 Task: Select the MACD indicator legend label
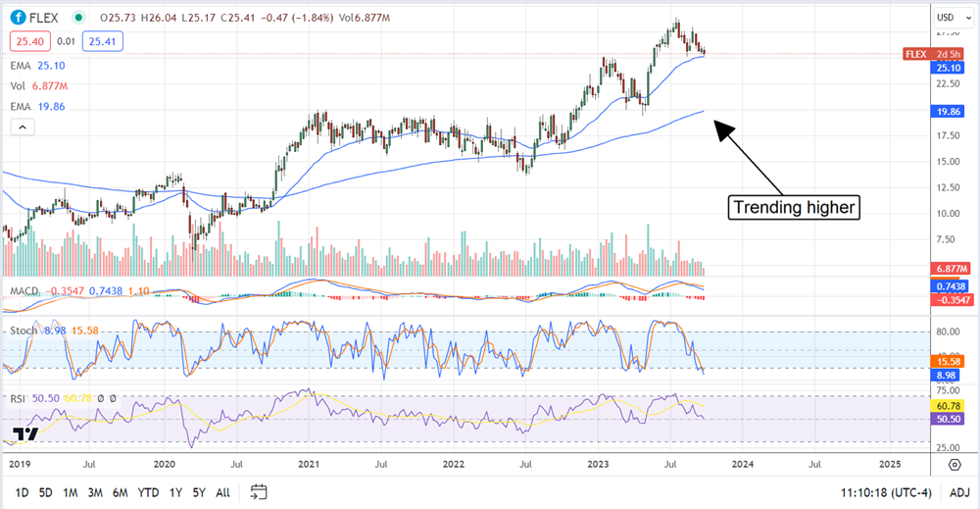click(24, 291)
